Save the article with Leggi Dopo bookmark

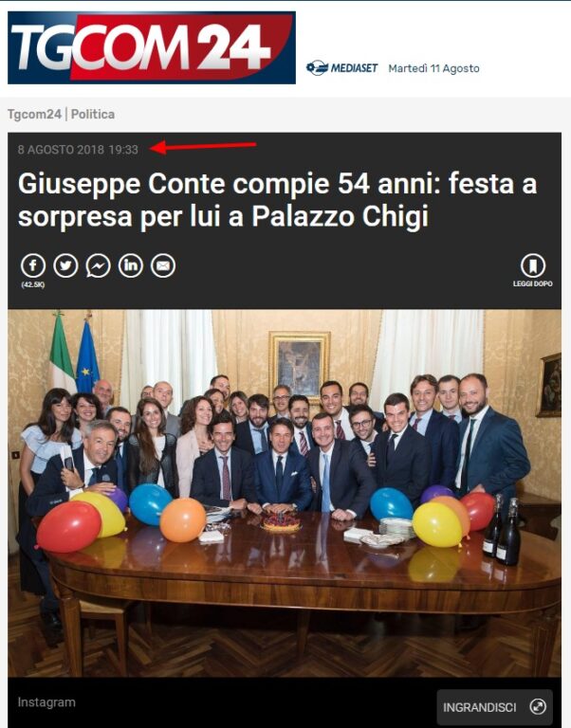point(533,265)
